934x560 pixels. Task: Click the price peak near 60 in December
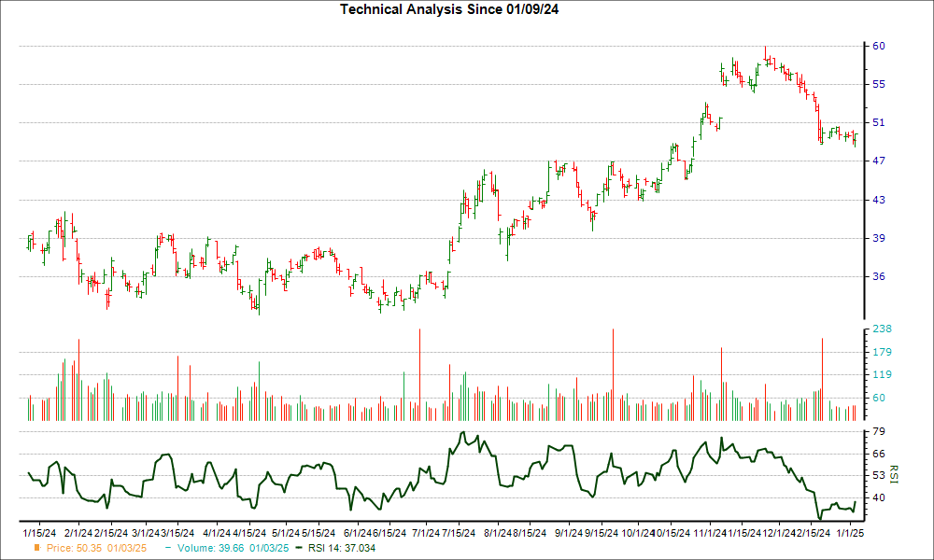[765, 49]
